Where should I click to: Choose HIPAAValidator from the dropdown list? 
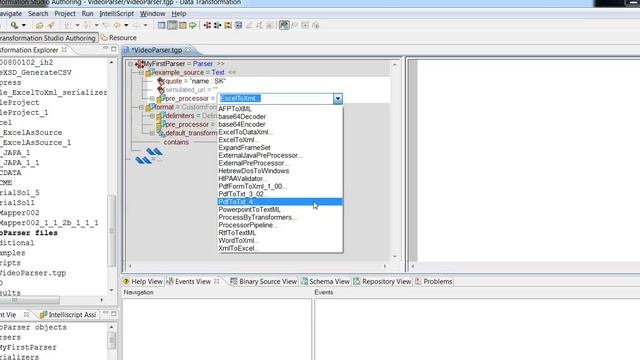pyautogui.click(x=280, y=179)
